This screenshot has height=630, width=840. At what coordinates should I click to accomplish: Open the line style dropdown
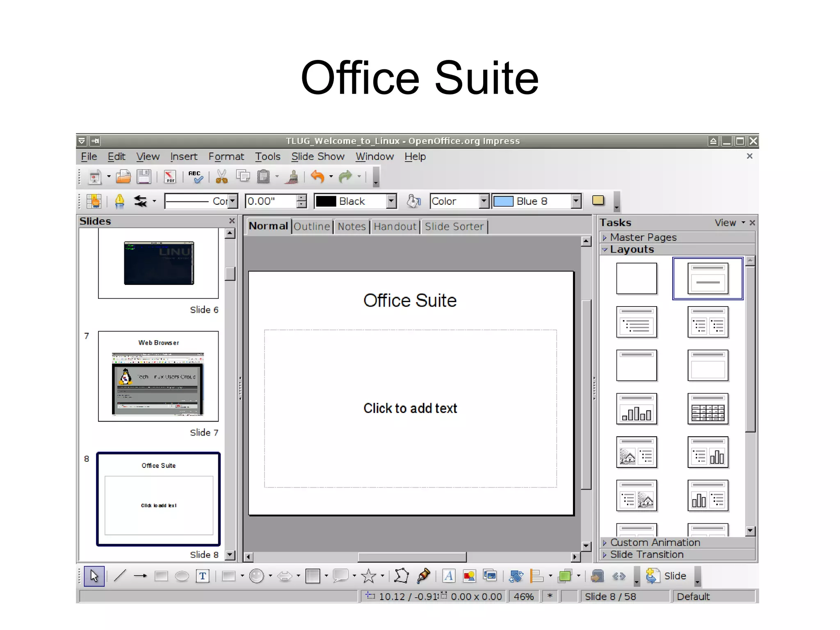click(233, 201)
